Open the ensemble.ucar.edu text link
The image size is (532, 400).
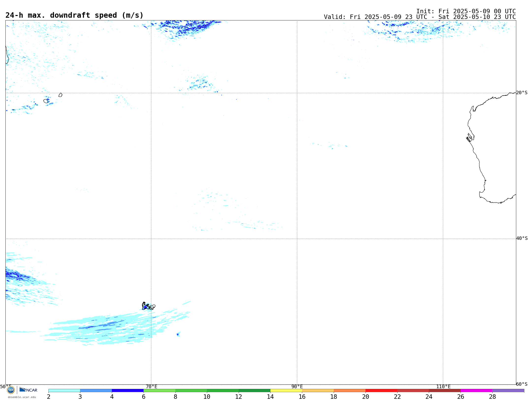[x=22, y=397]
